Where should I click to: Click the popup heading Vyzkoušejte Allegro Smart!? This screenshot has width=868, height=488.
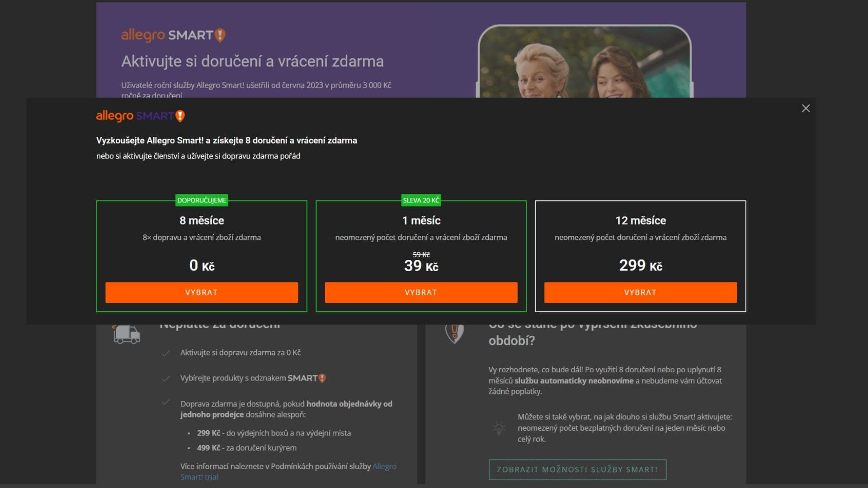[x=226, y=141]
